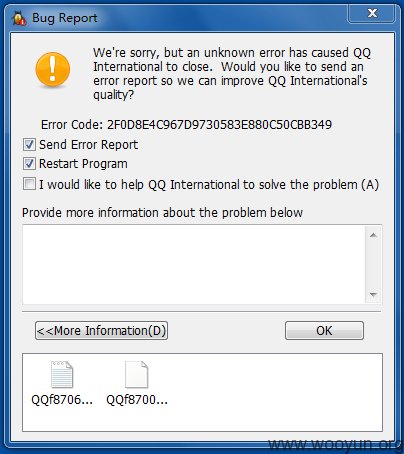404x454 pixels.
Task: Click the Restart Program label text
Action: pos(83,164)
